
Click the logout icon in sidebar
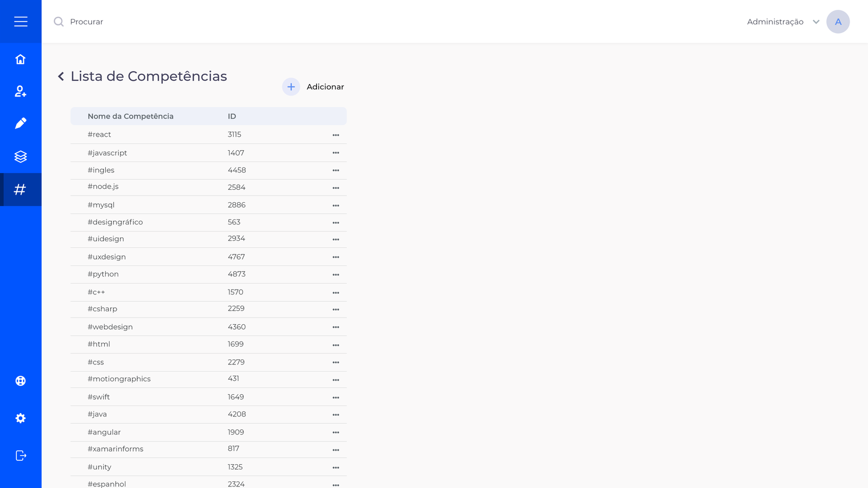pos(21,455)
